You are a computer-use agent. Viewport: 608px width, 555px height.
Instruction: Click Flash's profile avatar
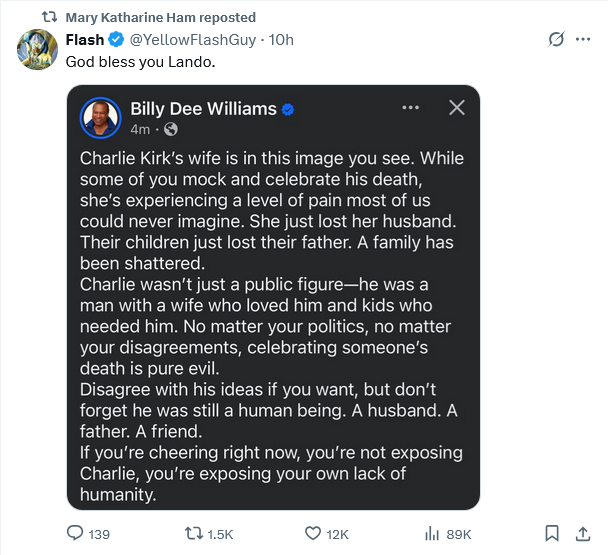click(36, 47)
